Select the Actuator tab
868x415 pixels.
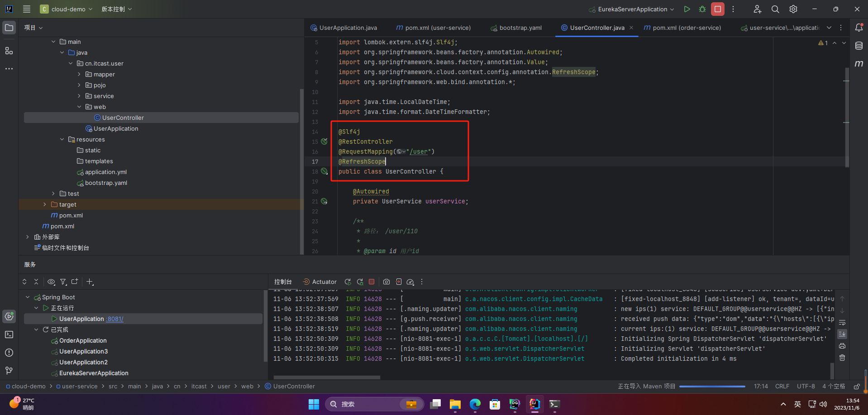click(x=320, y=282)
